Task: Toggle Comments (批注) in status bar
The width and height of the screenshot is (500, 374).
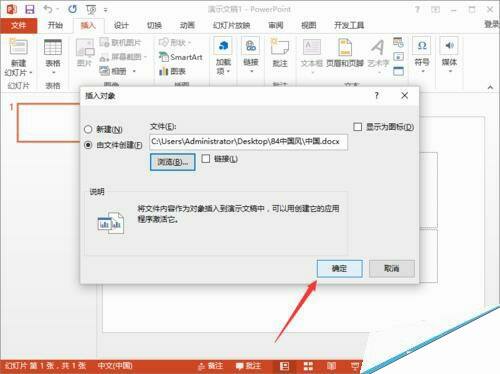Action: click(x=248, y=366)
